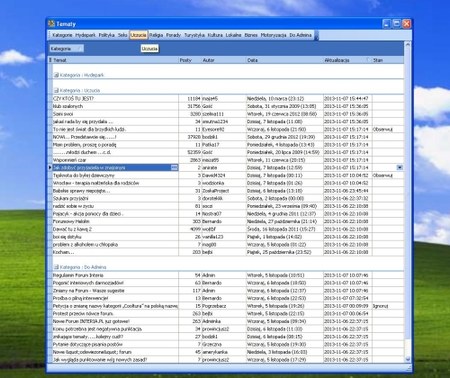
Task: Click author 'ZośkaProject' in the Autor column
Action: point(216,191)
